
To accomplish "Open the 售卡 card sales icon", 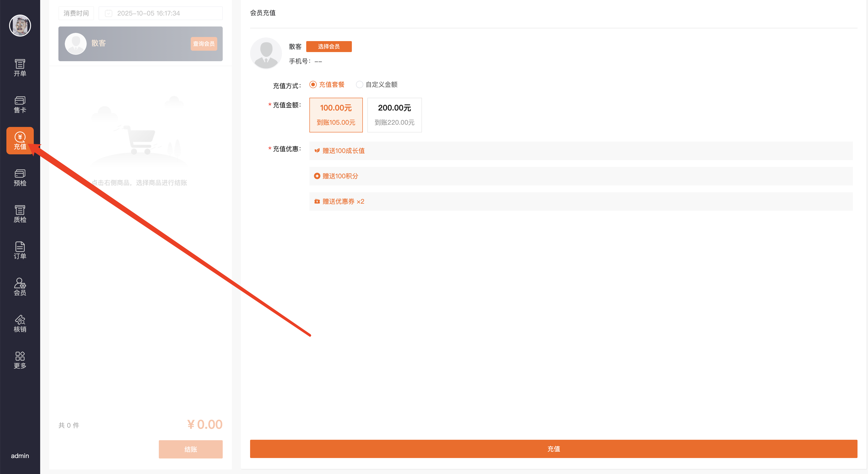I will tap(20, 104).
